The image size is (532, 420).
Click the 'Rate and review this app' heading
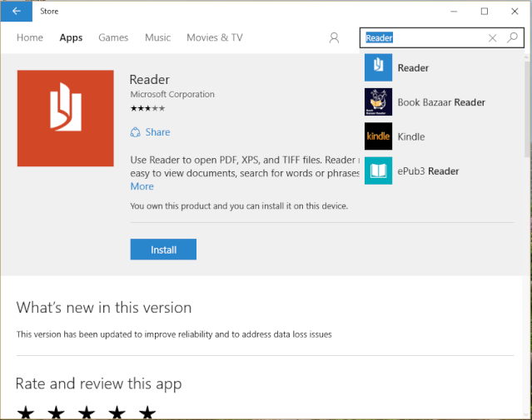click(99, 384)
